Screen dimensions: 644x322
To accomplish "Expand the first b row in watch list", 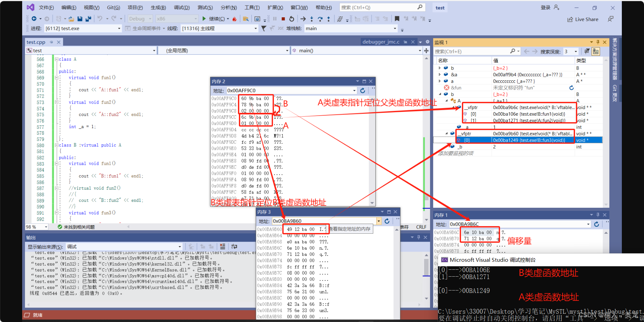I will [440, 68].
